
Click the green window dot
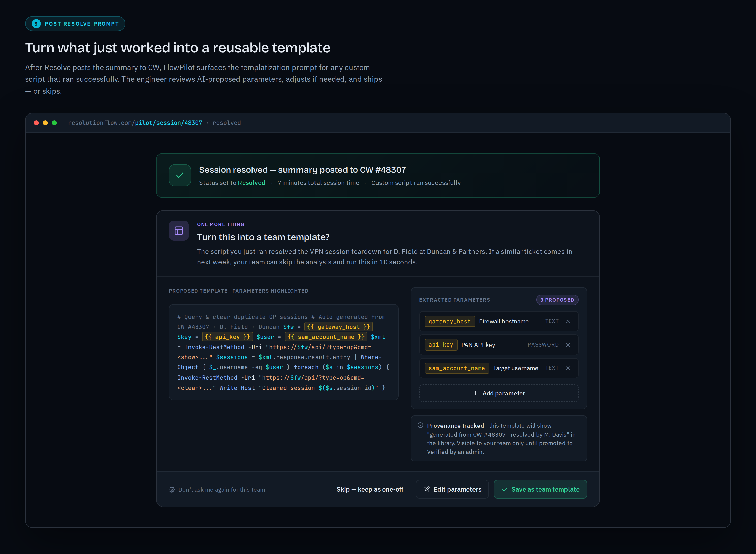[x=54, y=123]
